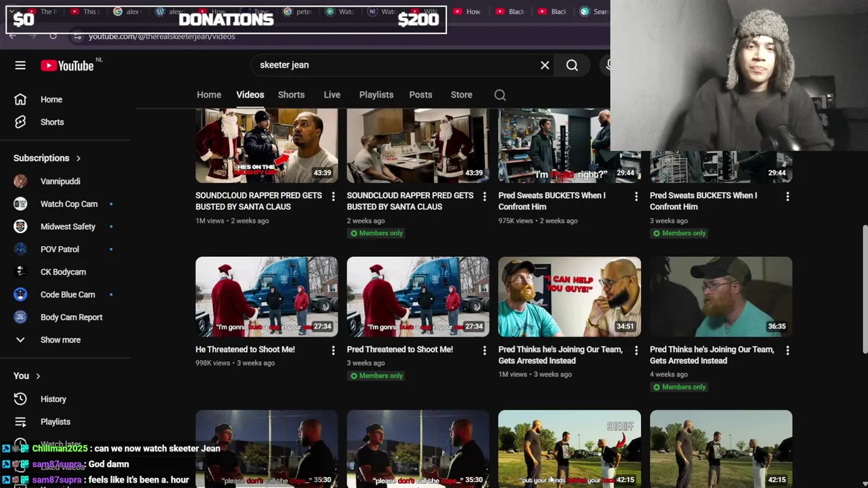Open the Watch Cop Cam channel avatar
868x488 pixels.
(x=20, y=204)
